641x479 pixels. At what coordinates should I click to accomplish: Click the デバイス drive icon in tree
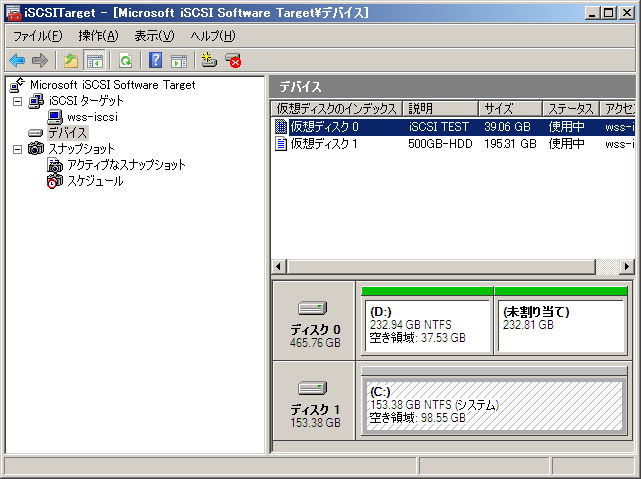point(36,133)
